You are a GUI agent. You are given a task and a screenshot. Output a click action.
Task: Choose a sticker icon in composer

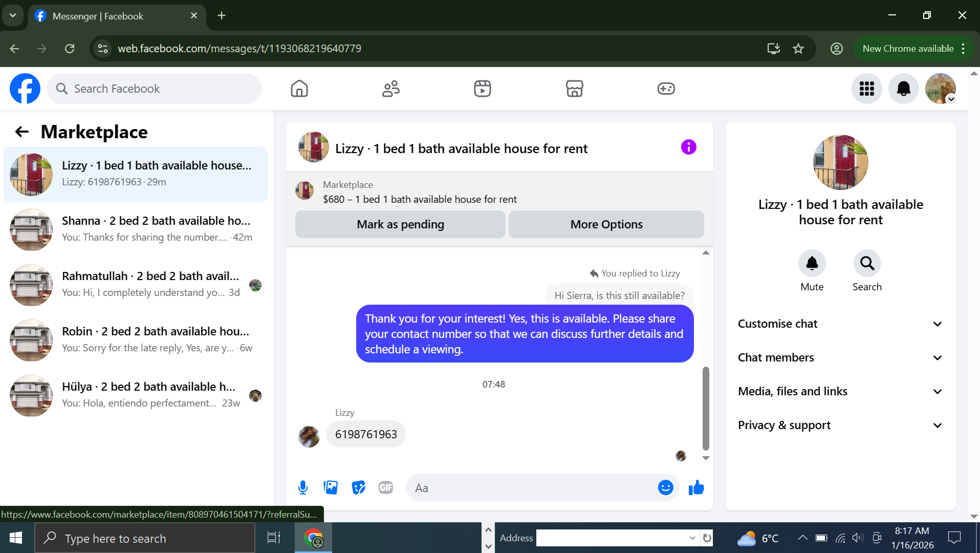(359, 487)
